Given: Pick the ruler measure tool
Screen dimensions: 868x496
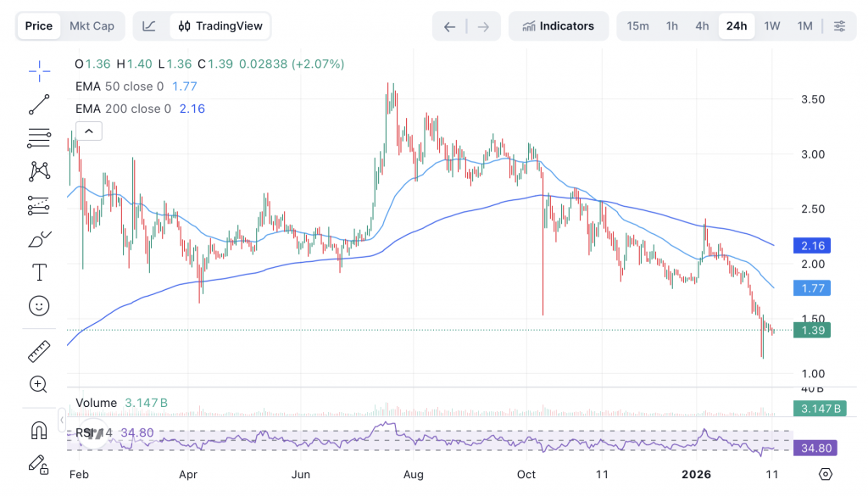Looking at the screenshot, I should (39, 351).
